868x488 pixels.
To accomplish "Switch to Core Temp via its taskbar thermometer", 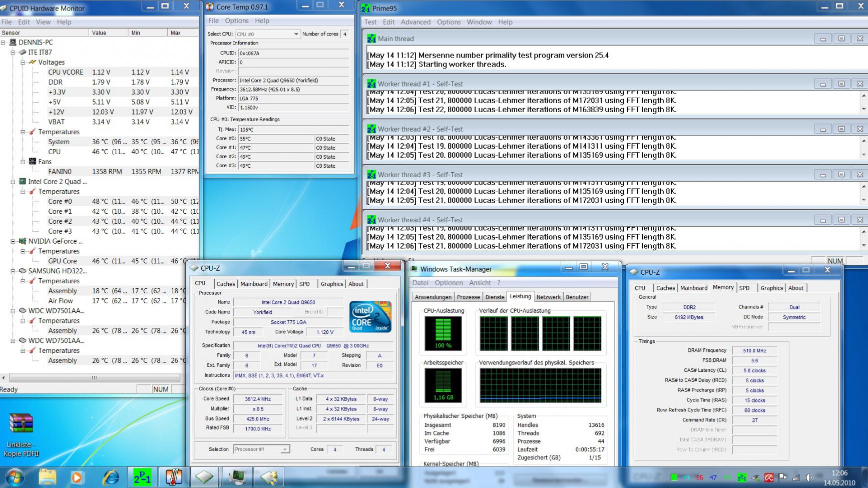I will (173, 477).
